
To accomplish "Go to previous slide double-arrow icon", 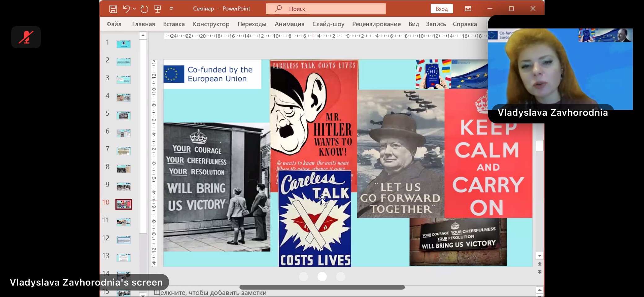I will 540,264.
